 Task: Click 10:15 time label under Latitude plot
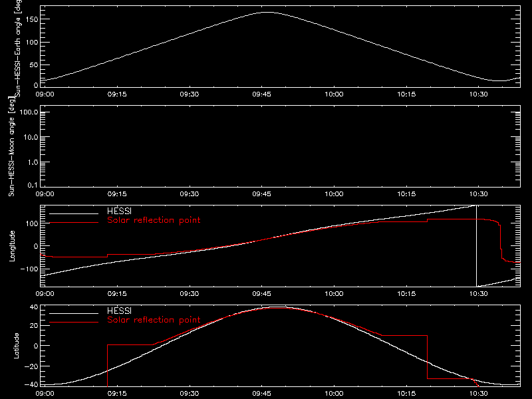pos(406,394)
